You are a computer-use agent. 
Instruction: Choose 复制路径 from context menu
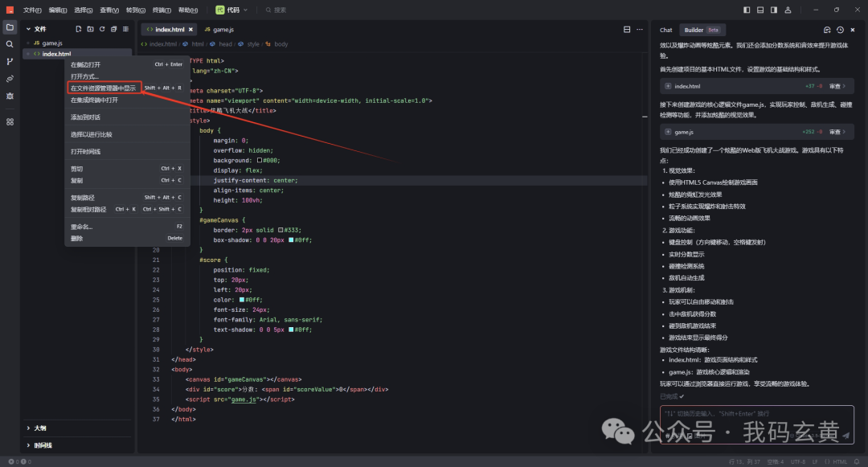click(x=127, y=198)
